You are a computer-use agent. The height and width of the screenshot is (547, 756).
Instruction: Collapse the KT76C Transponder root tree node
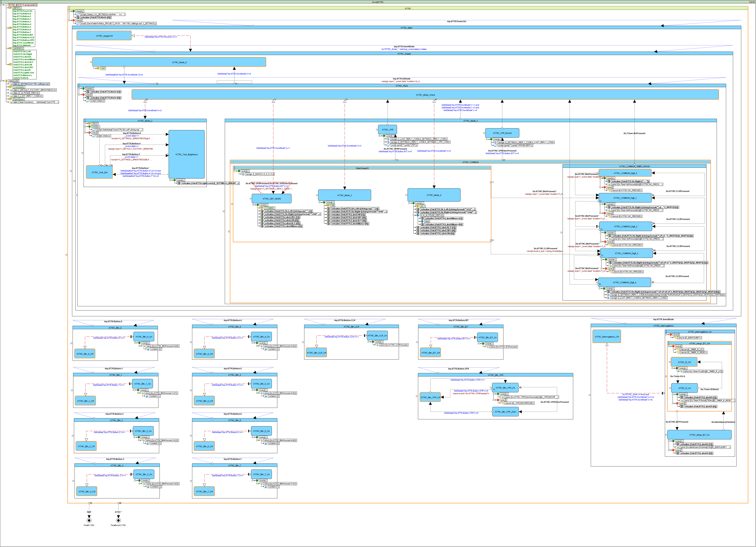2,5
